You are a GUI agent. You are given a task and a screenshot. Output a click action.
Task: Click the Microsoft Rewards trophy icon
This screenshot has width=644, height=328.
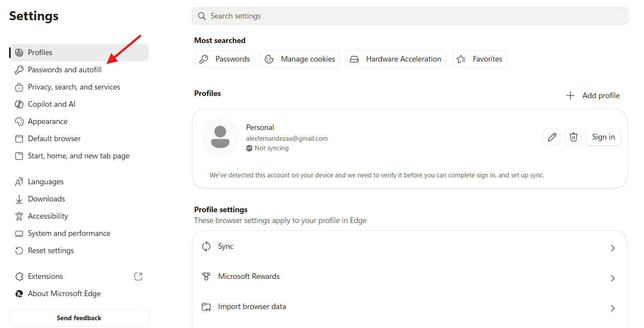(206, 276)
